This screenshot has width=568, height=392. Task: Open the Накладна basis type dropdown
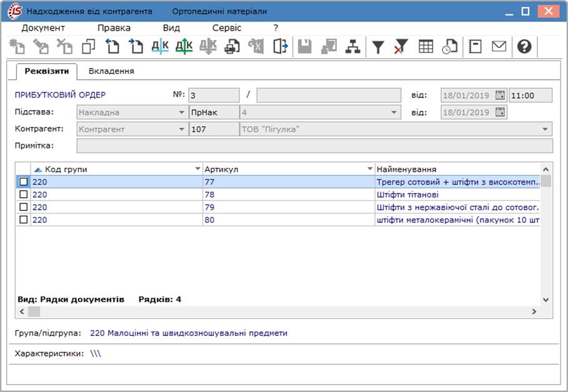tap(182, 112)
